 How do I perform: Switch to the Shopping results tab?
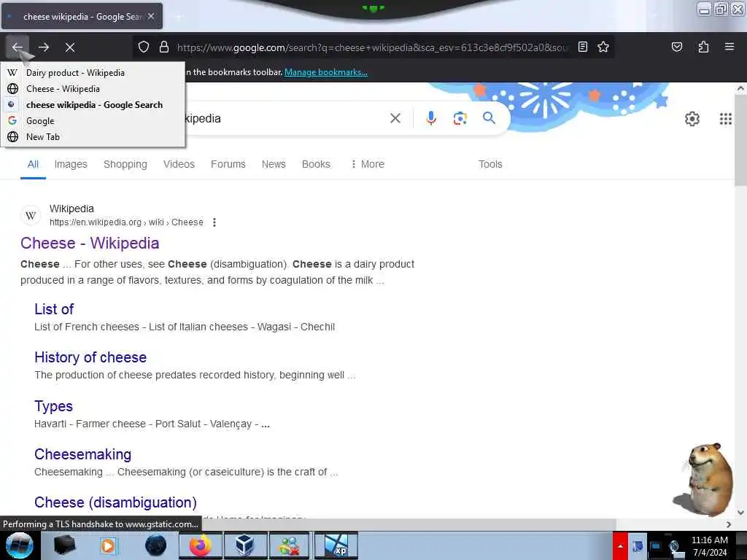125,164
